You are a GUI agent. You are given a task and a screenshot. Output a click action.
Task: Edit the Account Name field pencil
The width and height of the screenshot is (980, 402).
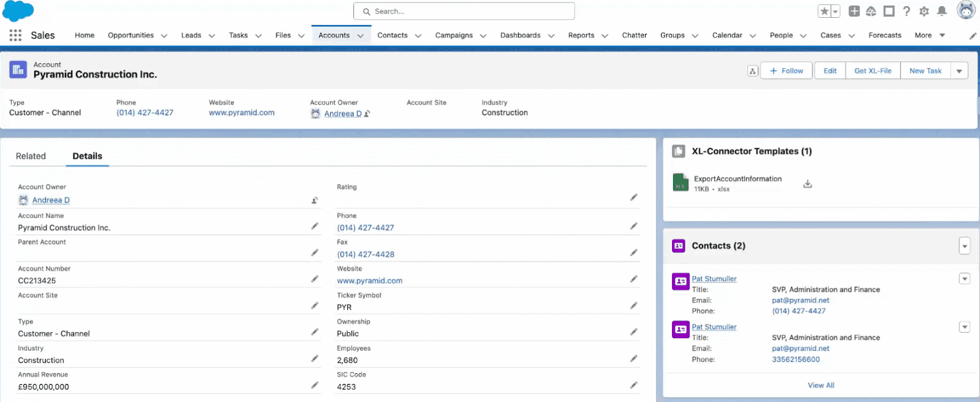pos(315,226)
